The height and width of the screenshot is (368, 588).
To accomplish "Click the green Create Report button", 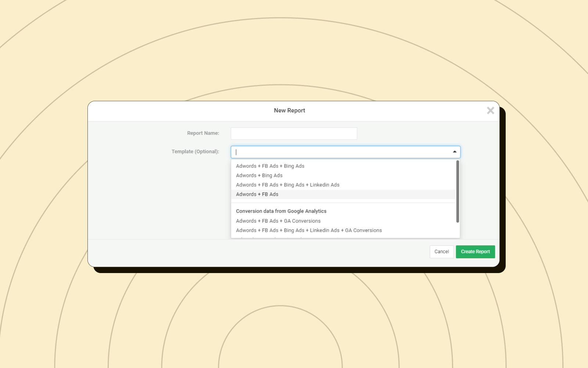I will [476, 252].
